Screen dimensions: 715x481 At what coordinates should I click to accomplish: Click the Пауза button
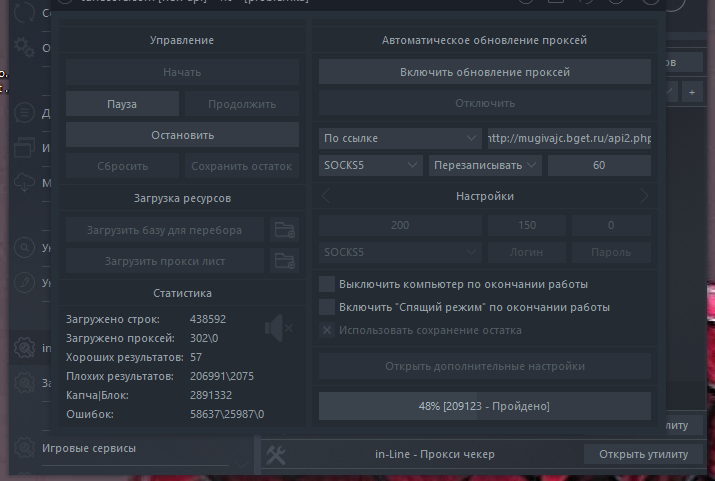coord(122,104)
